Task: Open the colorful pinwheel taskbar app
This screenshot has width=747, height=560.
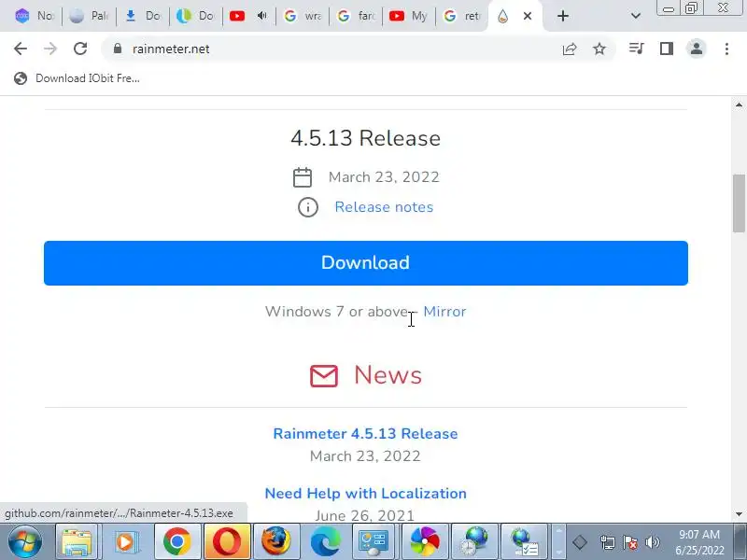Action: click(x=425, y=542)
